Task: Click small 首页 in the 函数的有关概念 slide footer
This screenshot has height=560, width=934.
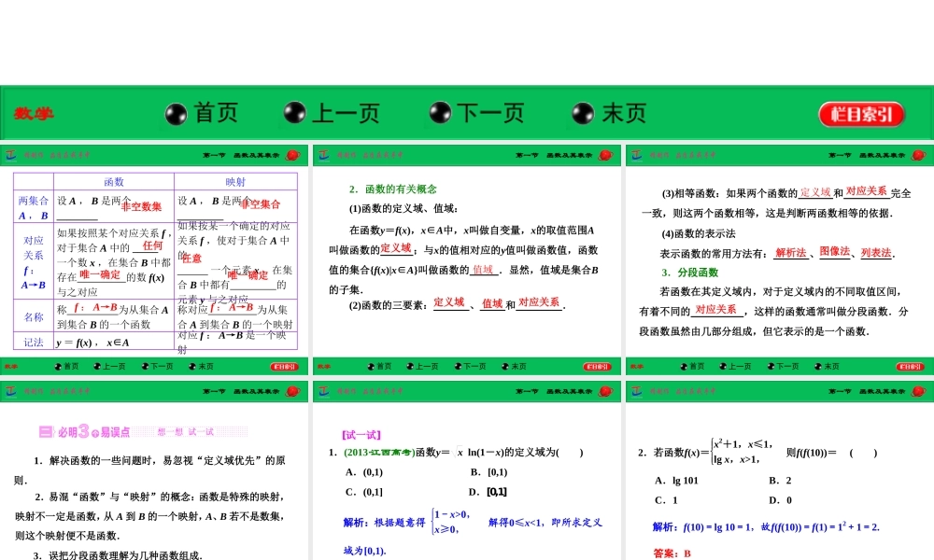Action: point(384,367)
